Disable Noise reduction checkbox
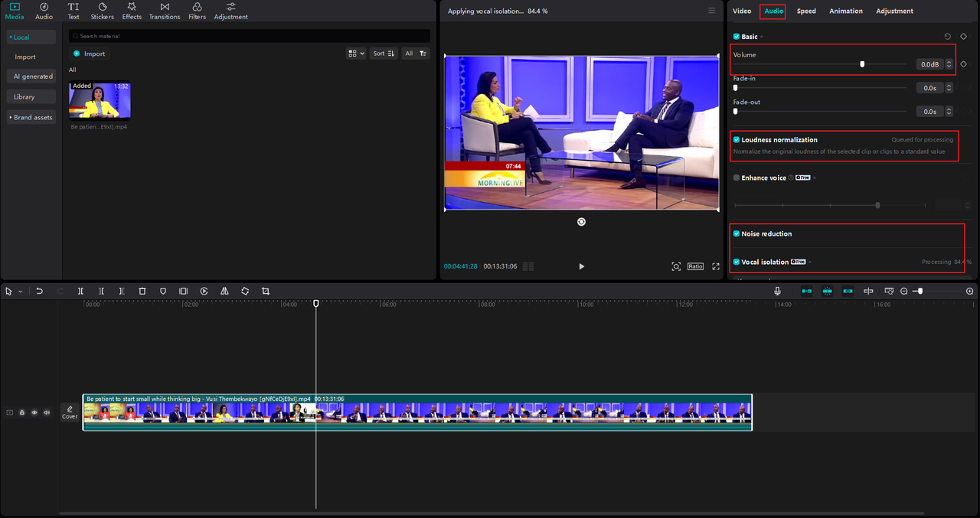Viewport: 980px width, 518px height. pos(737,233)
